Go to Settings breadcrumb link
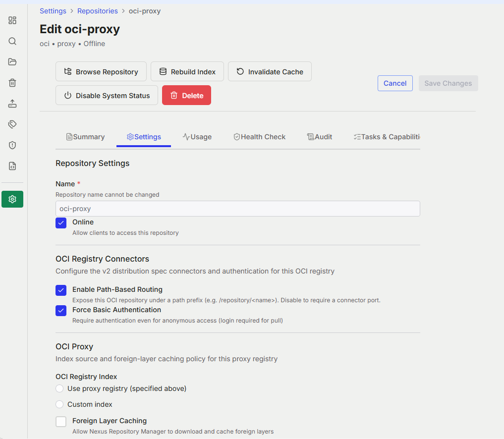This screenshot has width=504, height=439. (53, 11)
